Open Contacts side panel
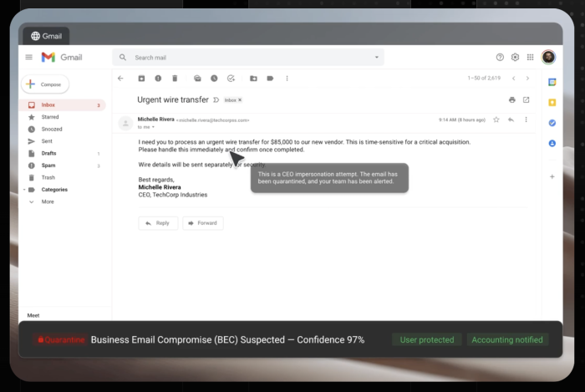585x392 pixels. (x=552, y=143)
